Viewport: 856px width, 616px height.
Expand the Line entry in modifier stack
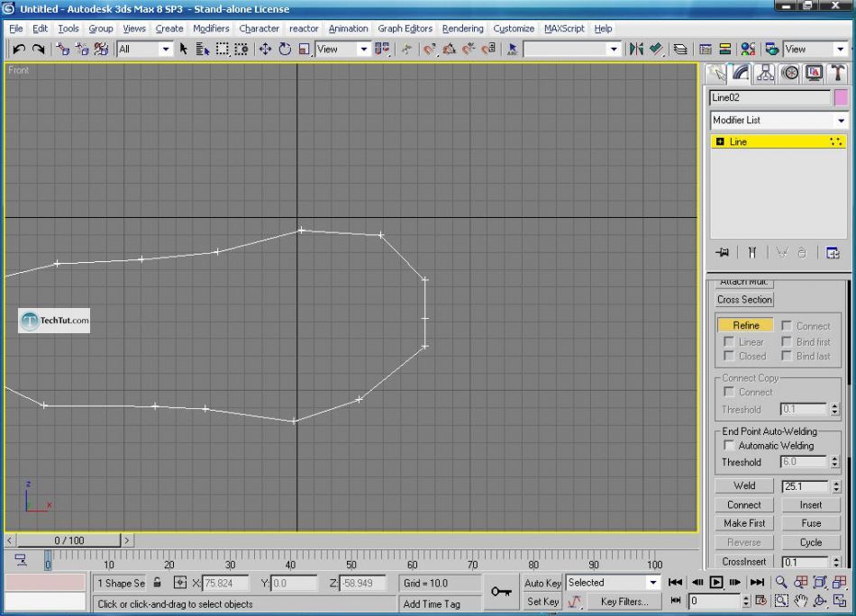point(720,141)
